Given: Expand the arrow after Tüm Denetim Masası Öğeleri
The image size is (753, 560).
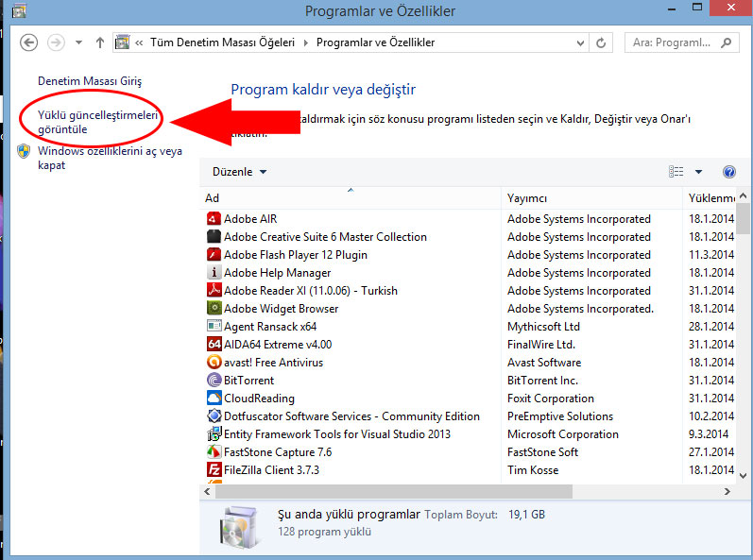Looking at the screenshot, I should tap(305, 42).
